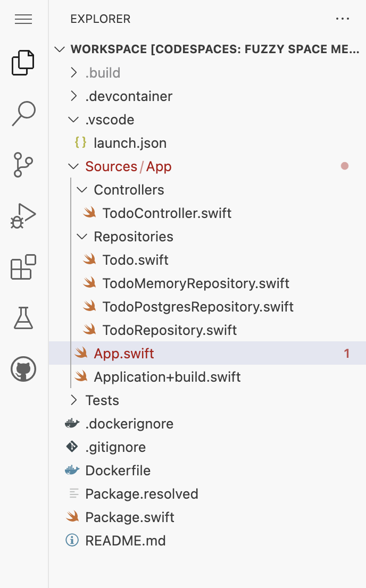Screen dimensions: 366x588
Task: Open the Source Control view
Action: click(x=23, y=164)
